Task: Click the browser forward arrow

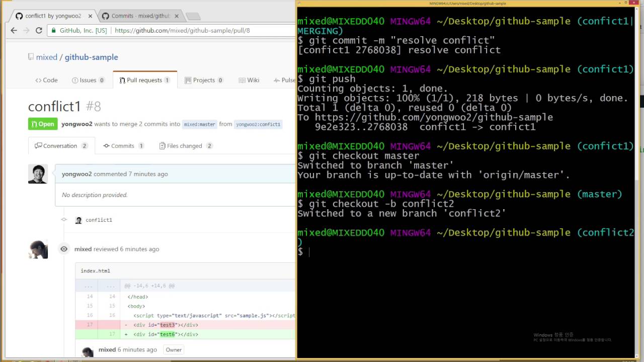Action: pyautogui.click(x=26, y=30)
